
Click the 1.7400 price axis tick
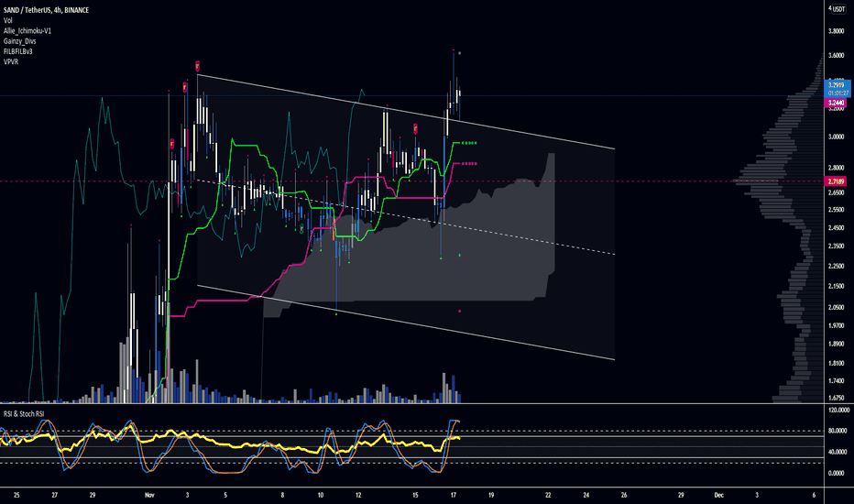point(836,381)
